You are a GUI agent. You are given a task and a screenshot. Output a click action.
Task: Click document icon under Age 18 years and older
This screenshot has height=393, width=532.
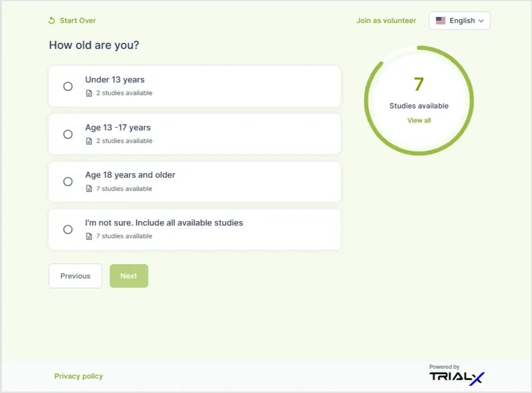89,189
